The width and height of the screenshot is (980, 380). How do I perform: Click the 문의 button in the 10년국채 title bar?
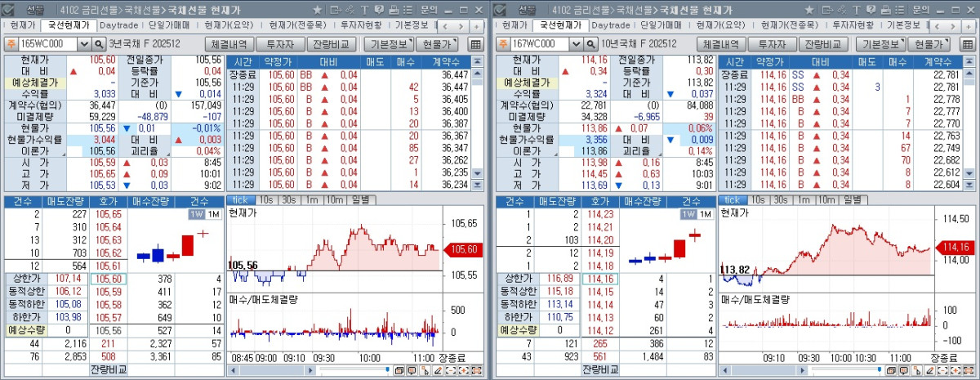[921, 10]
